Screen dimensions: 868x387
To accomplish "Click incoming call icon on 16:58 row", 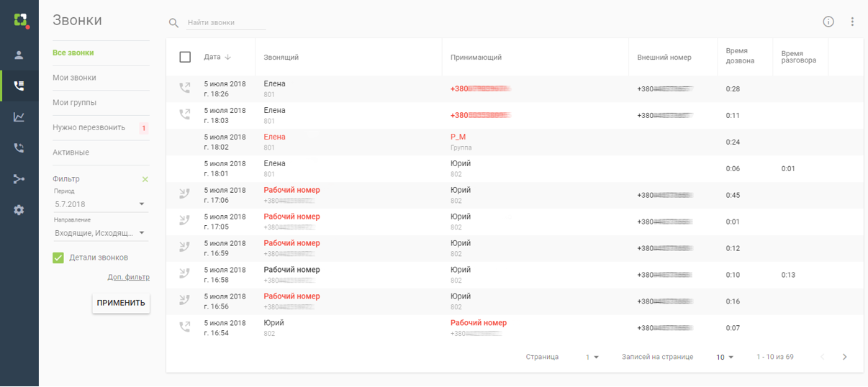I will point(185,274).
